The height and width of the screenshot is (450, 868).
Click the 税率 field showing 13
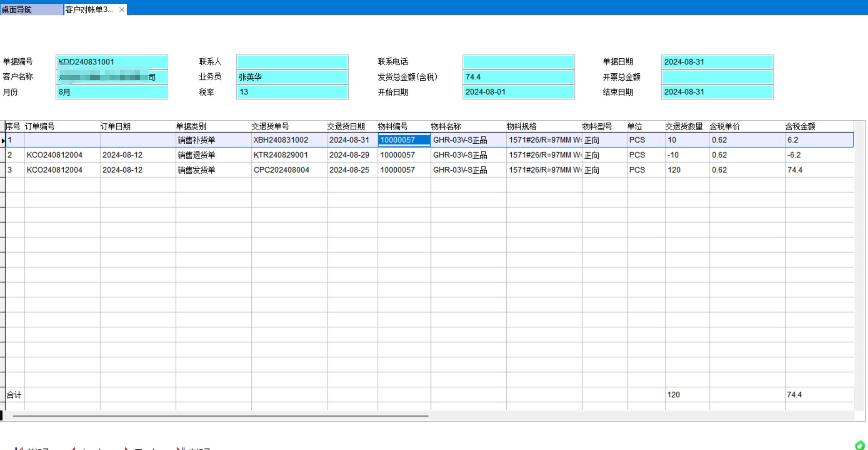292,92
